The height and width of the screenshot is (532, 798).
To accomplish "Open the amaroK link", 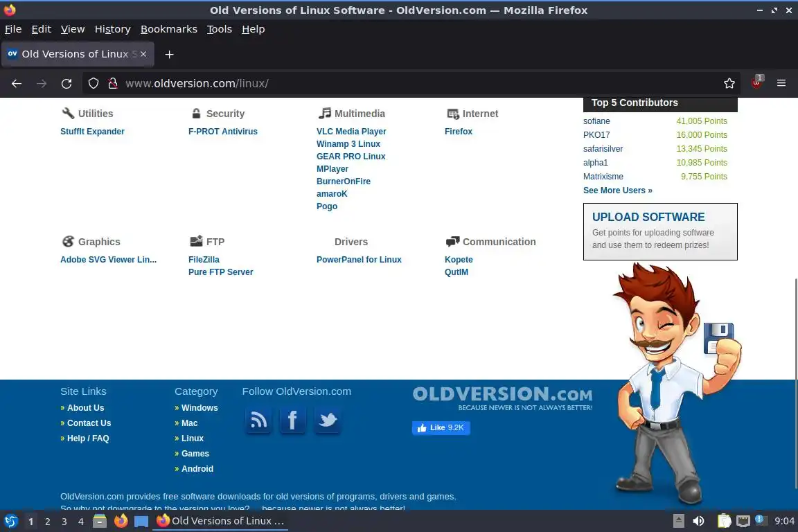I will (332, 194).
